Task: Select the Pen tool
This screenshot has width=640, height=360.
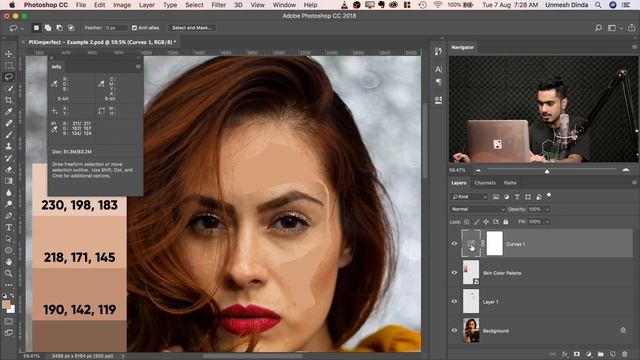Action: [x=9, y=216]
